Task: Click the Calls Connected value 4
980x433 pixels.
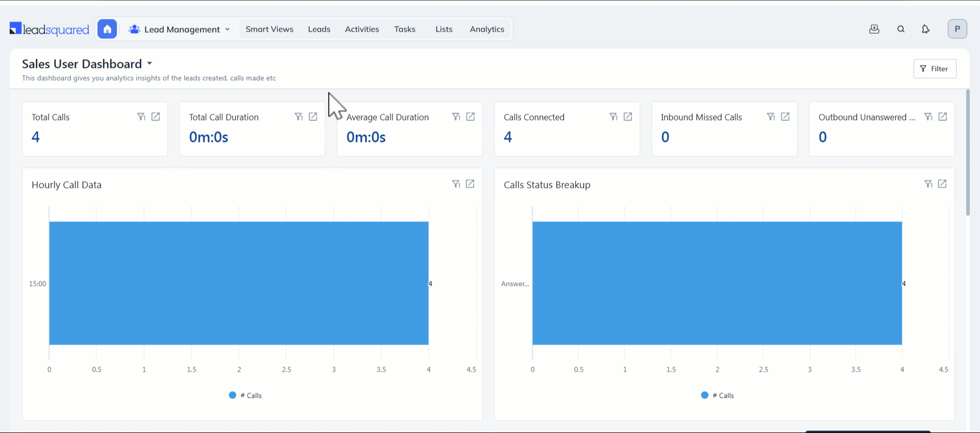Action: tap(508, 137)
